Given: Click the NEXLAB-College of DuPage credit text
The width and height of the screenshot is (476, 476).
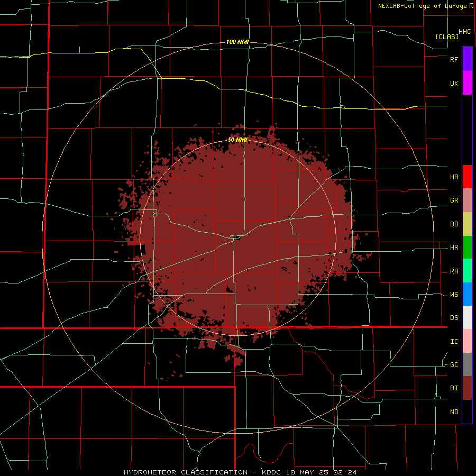Looking at the screenshot, I should click(x=422, y=6).
